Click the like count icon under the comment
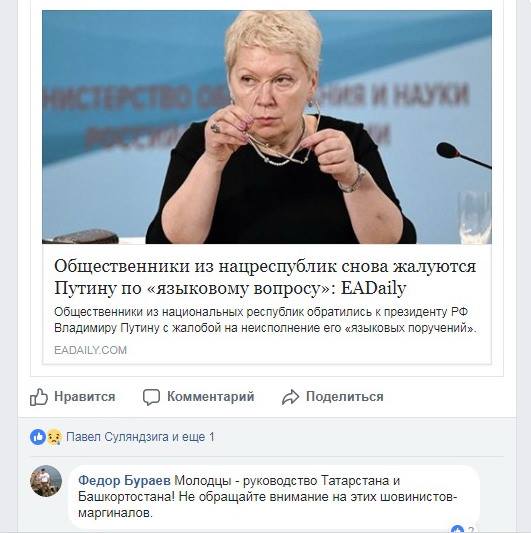531x533 pixels. (457, 530)
